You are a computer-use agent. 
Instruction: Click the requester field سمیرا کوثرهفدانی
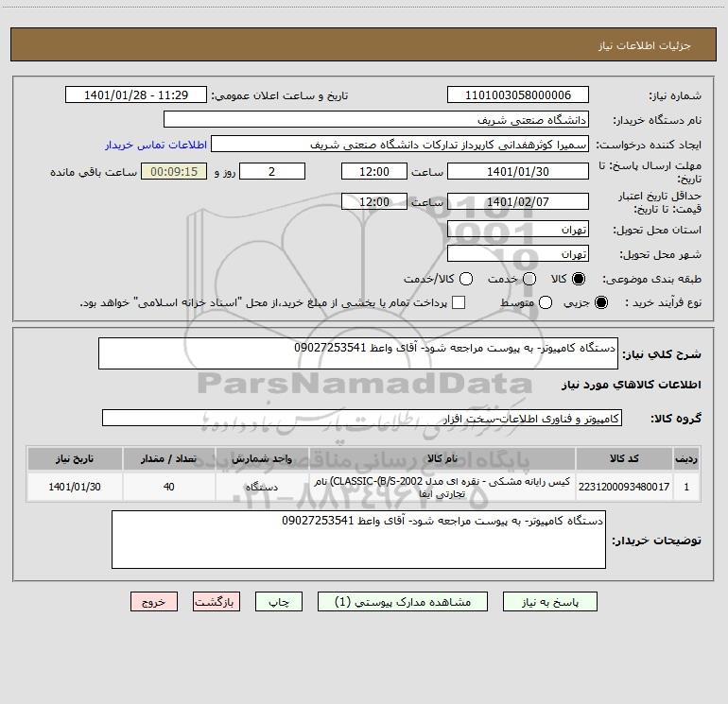coord(400,145)
